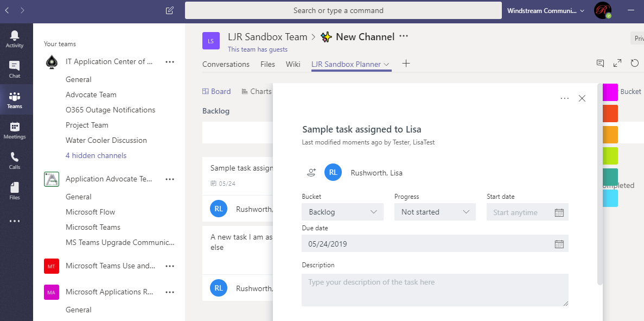644x321 pixels.
Task: Select the lime label color swatch
Action: [610, 156]
